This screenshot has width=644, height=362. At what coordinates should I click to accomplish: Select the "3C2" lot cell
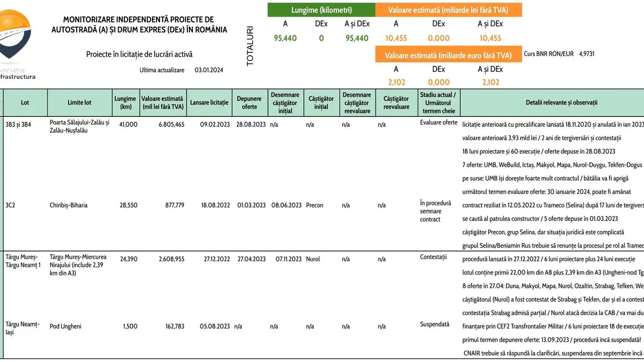(11, 205)
